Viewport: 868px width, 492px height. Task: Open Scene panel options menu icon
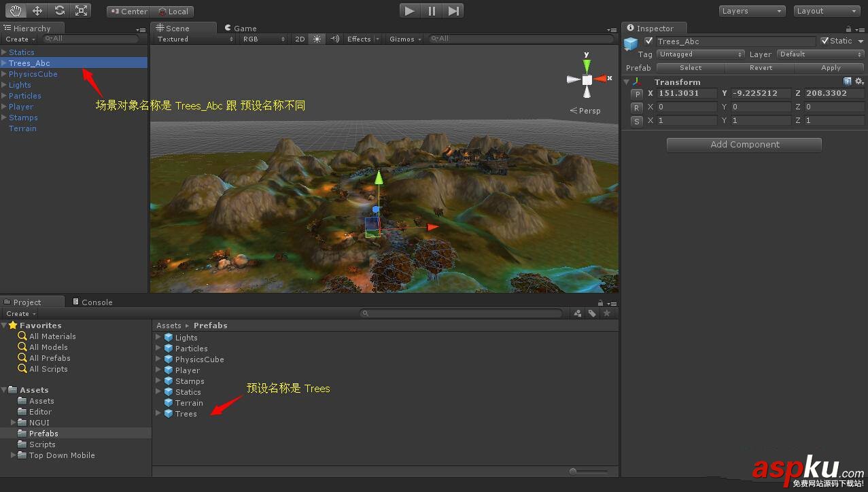pos(613,29)
